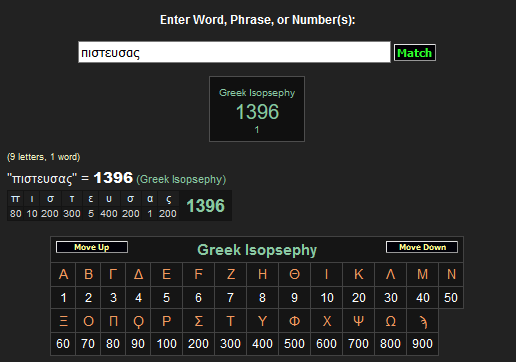516x362 pixels.
Task: Click the Nu (Ν) letter cell
Action: tap(451, 274)
